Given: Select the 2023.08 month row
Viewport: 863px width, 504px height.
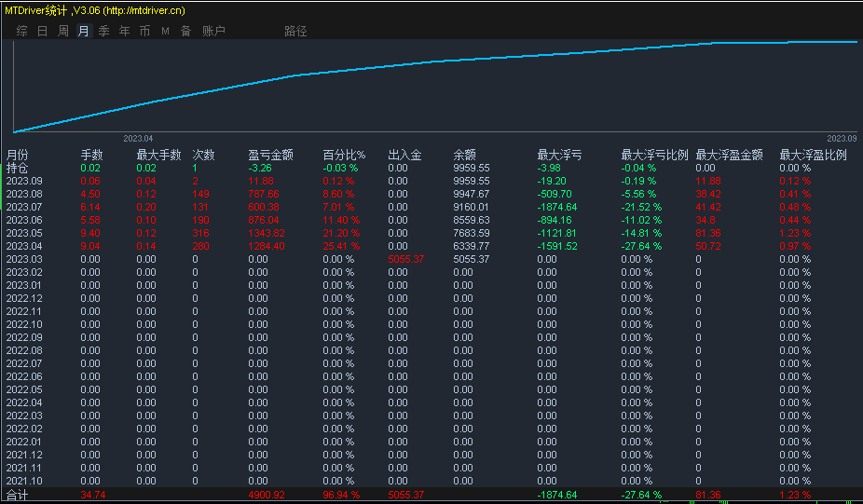Looking at the screenshot, I should [x=24, y=194].
